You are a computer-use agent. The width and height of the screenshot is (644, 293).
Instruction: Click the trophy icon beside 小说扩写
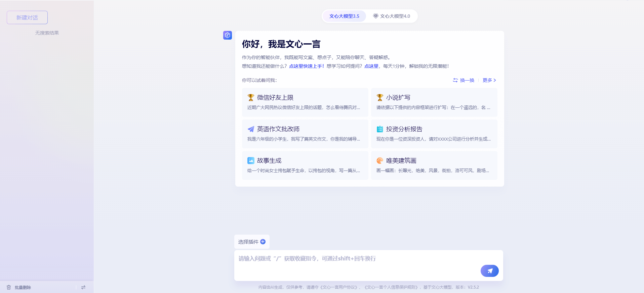[380, 98]
